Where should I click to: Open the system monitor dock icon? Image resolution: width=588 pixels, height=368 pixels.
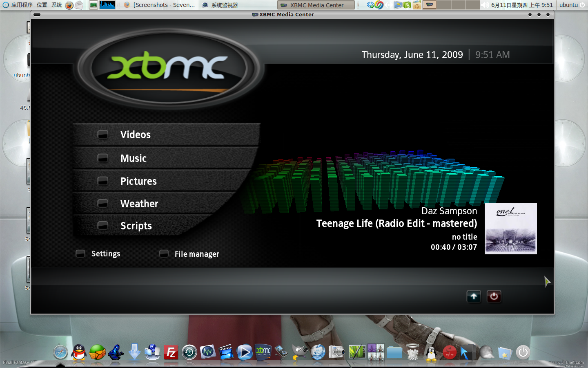pos(208,352)
